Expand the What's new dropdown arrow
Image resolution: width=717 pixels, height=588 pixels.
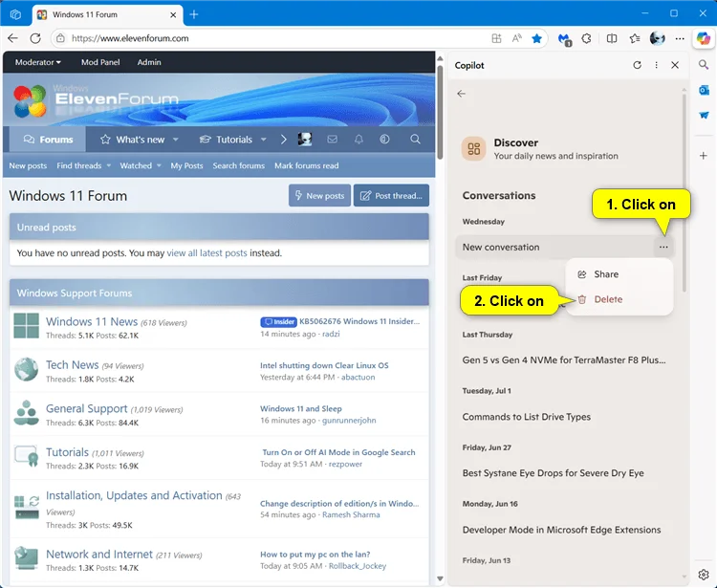tap(176, 140)
